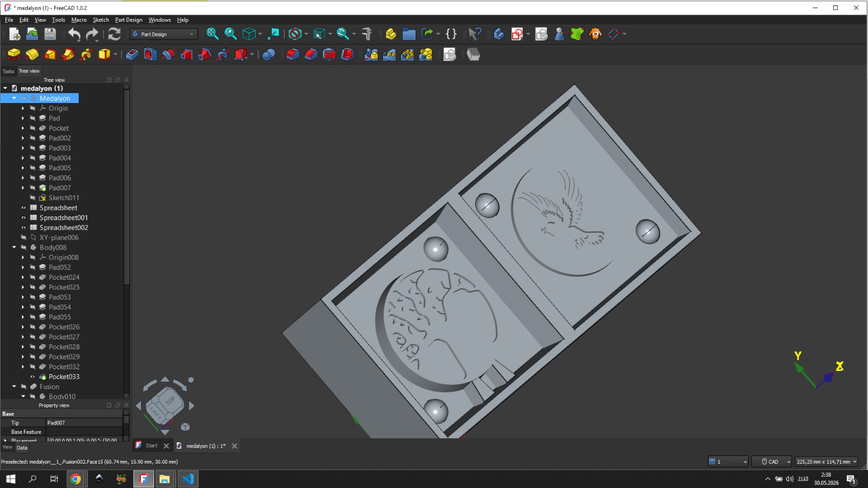Collapse the Medalyon body node
Screen dimensions: 868x488
click(14, 98)
